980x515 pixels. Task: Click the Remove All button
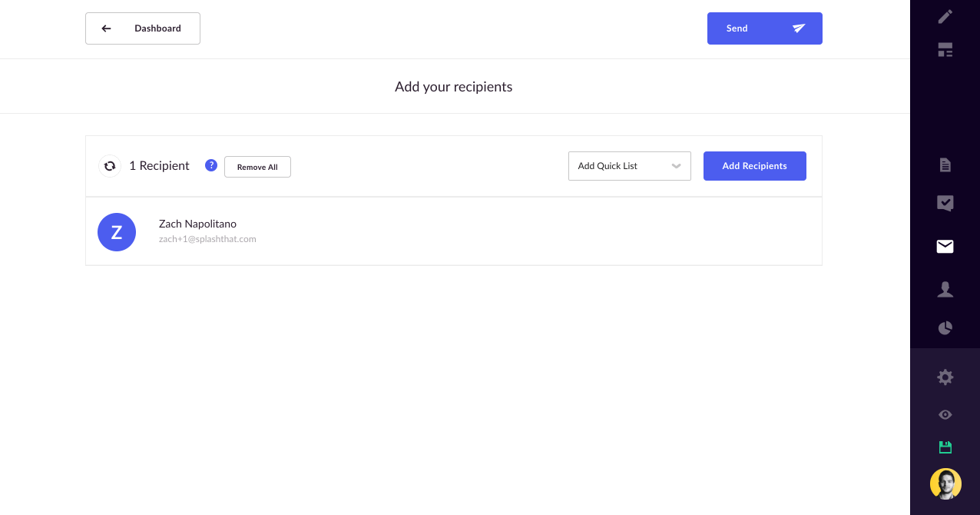click(x=257, y=167)
